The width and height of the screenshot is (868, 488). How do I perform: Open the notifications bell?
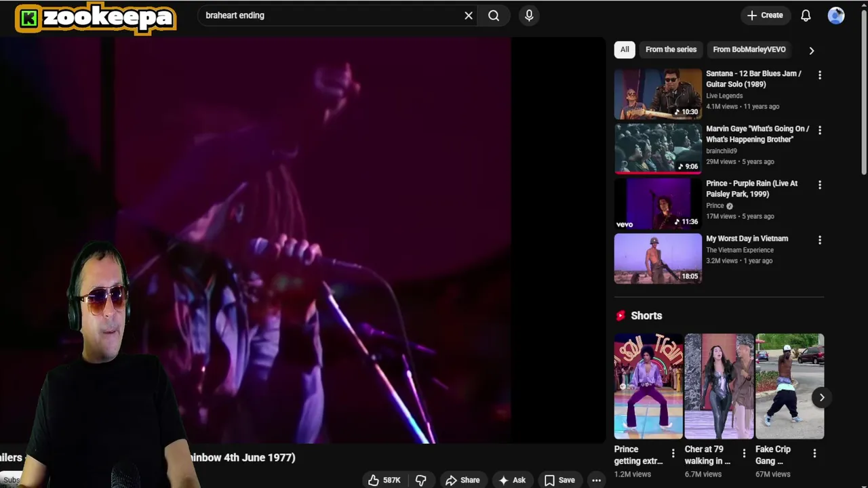coord(806,16)
